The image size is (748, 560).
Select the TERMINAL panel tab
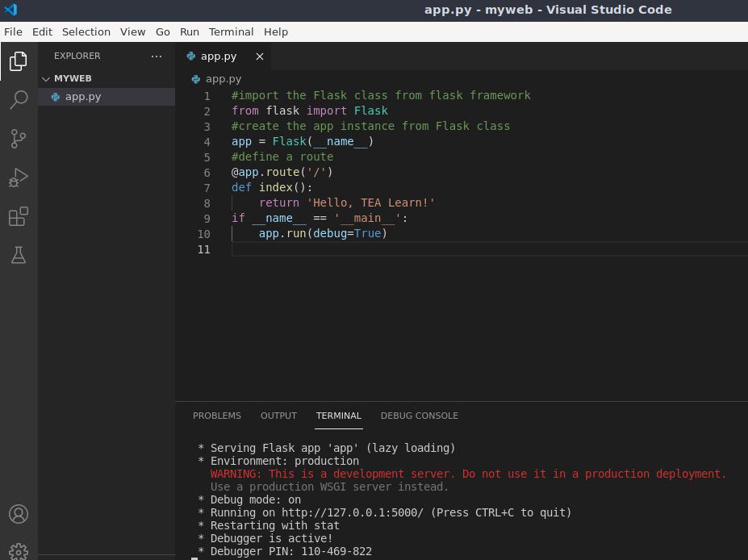(339, 416)
